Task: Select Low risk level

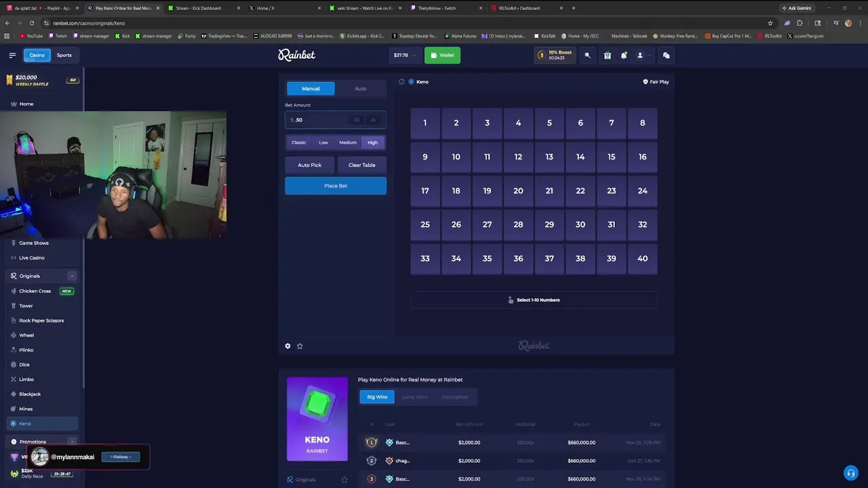Action: click(323, 142)
